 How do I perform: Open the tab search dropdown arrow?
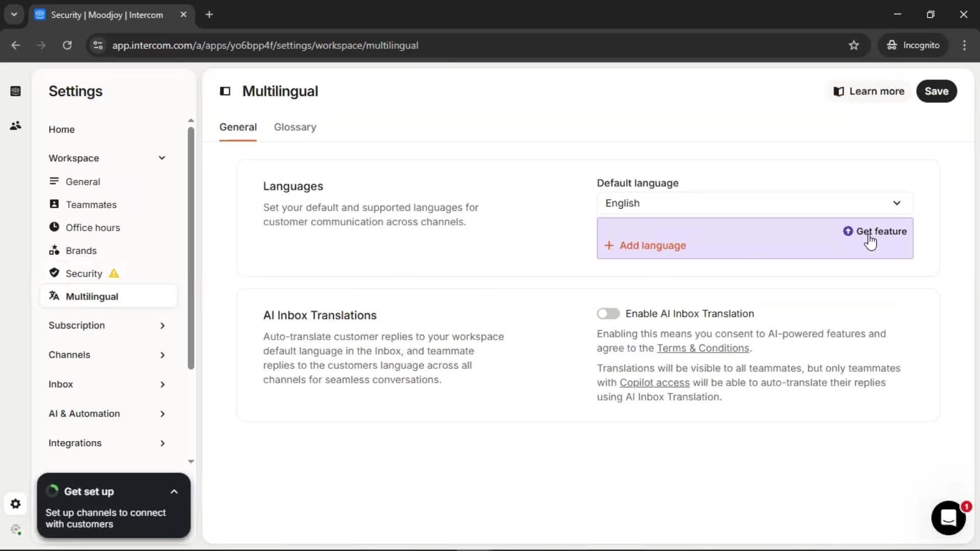[14, 15]
